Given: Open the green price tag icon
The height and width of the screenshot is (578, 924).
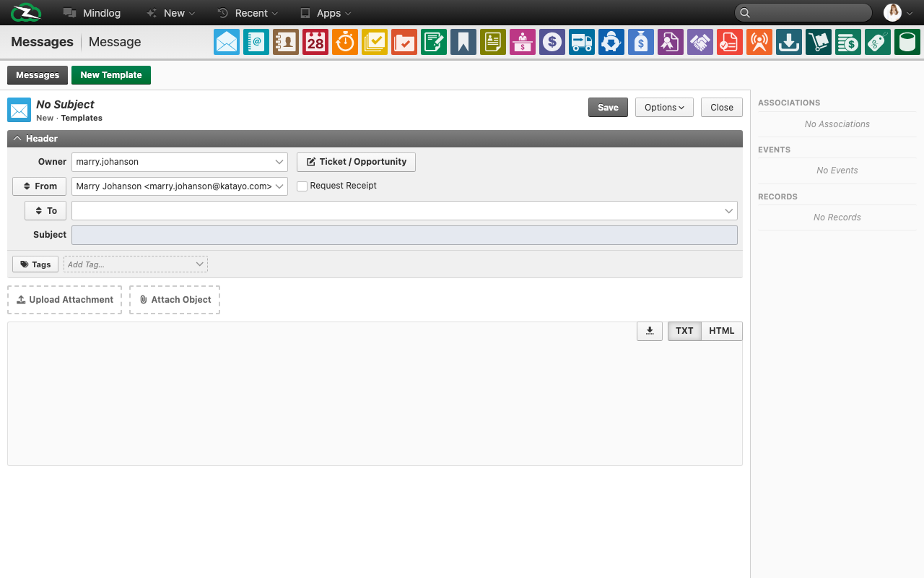Looking at the screenshot, I should [878, 42].
